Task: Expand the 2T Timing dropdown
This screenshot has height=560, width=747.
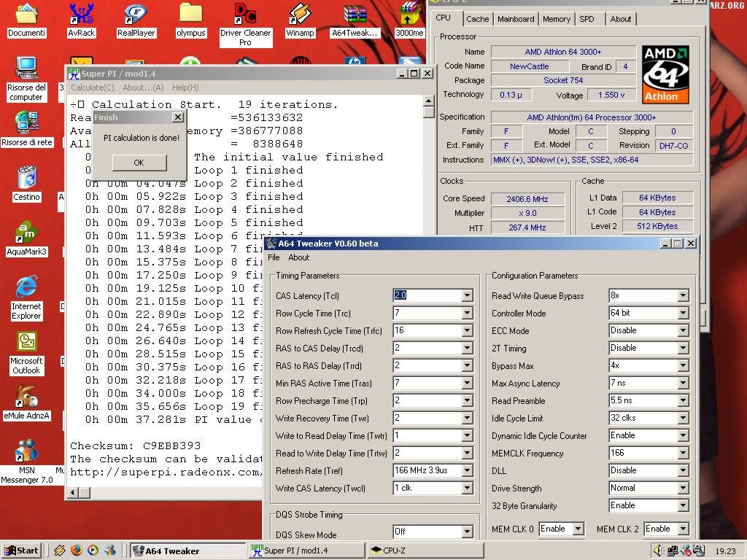Action: [x=683, y=348]
